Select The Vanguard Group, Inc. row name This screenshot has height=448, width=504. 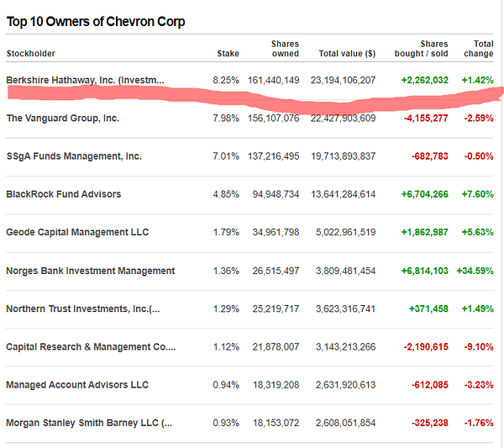click(63, 118)
